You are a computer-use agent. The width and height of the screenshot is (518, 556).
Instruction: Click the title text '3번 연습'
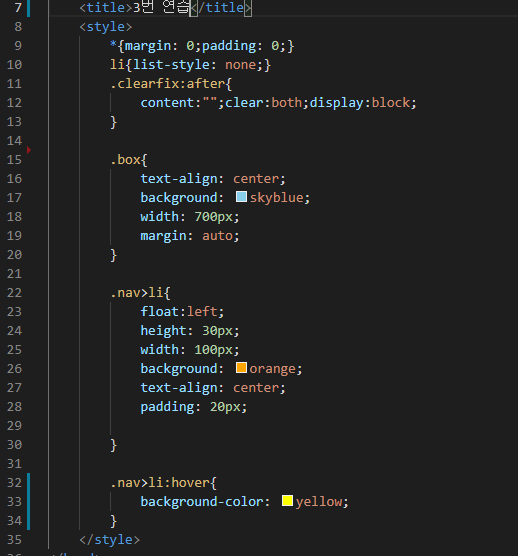coord(161,7)
